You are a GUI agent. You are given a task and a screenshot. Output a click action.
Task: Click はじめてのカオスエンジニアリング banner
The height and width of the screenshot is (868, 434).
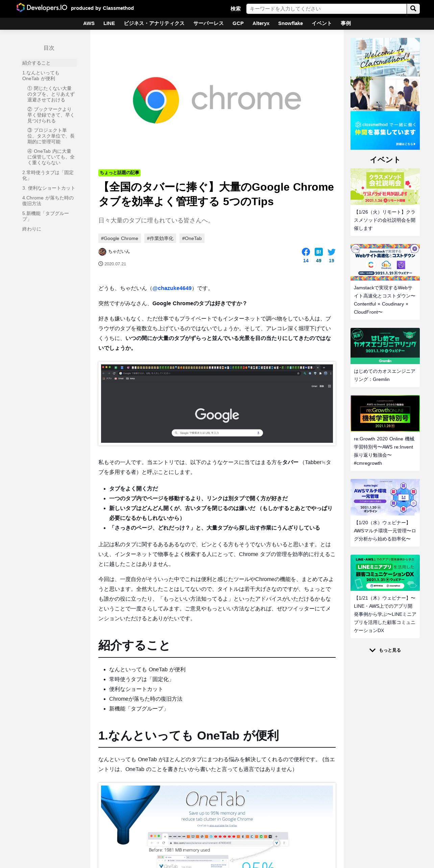385,346
